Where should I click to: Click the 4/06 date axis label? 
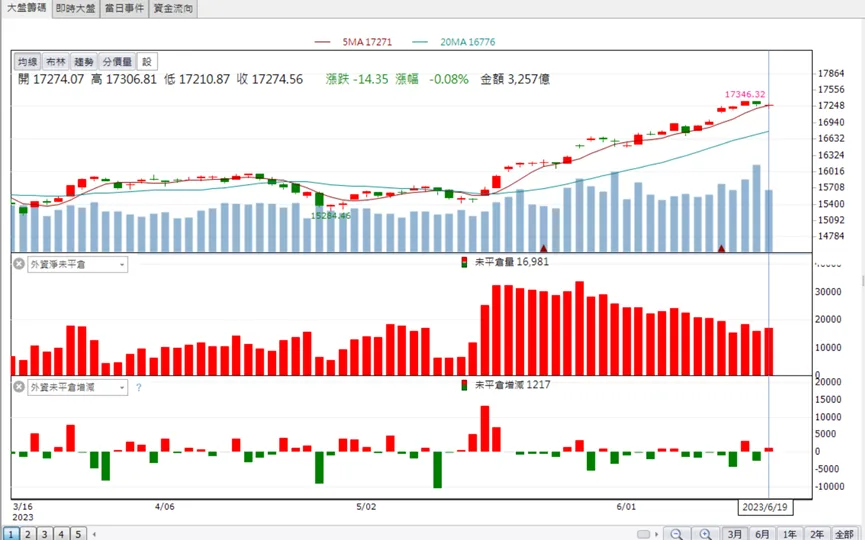click(164, 506)
